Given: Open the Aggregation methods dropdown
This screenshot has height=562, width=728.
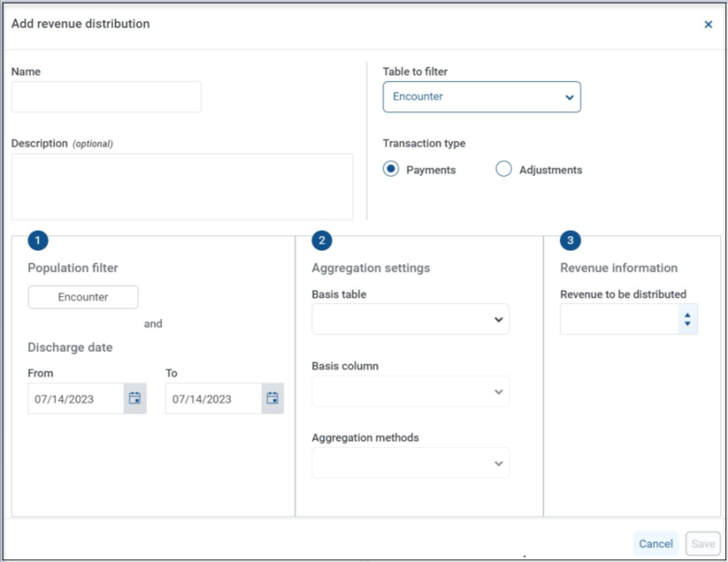Looking at the screenshot, I should [411, 463].
